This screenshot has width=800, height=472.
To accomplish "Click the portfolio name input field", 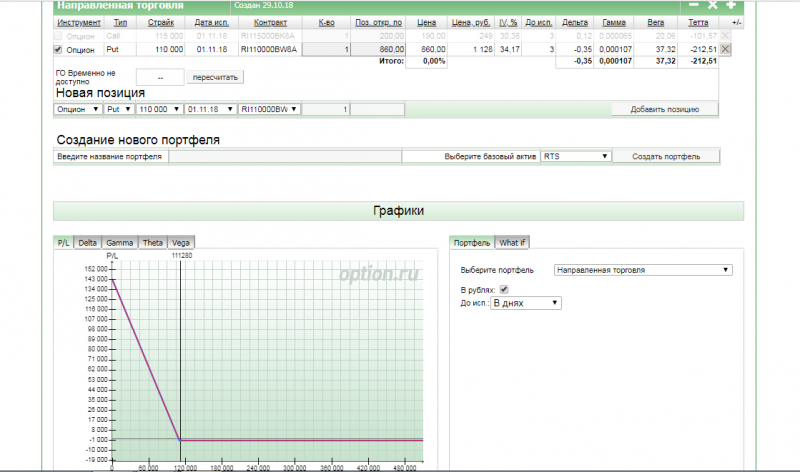I will point(285,157).
